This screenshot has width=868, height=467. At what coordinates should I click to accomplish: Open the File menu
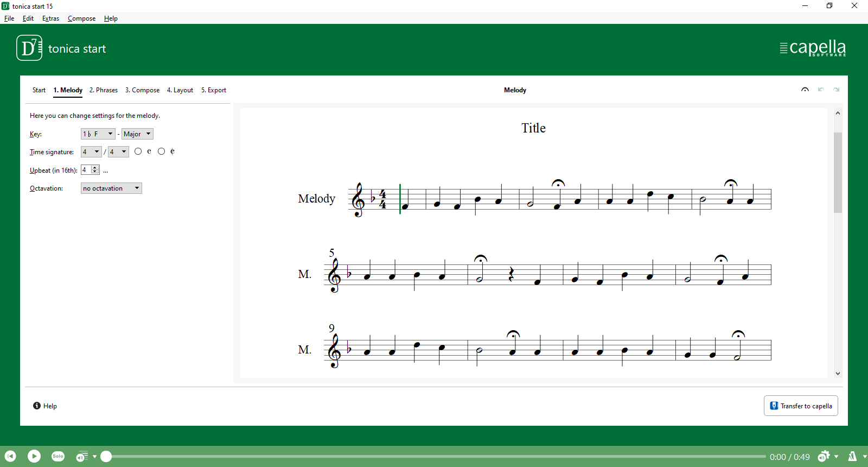pyautogui.click(x=9, y=18)
